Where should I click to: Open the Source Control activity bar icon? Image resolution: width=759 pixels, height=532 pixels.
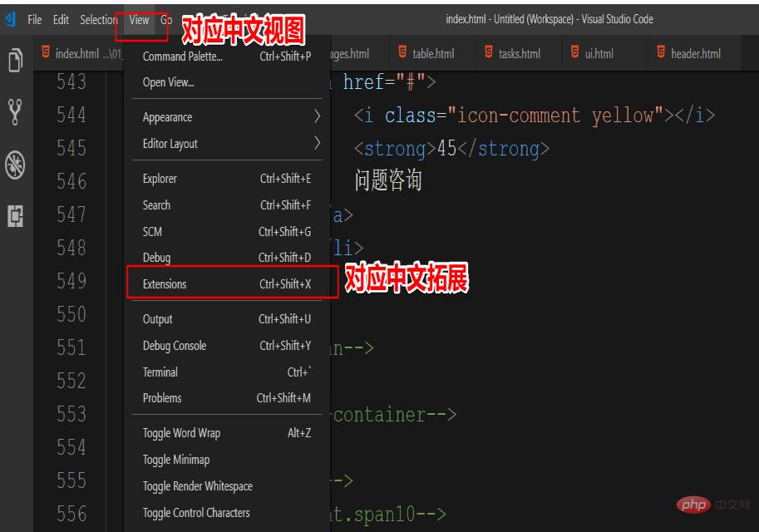15,111
